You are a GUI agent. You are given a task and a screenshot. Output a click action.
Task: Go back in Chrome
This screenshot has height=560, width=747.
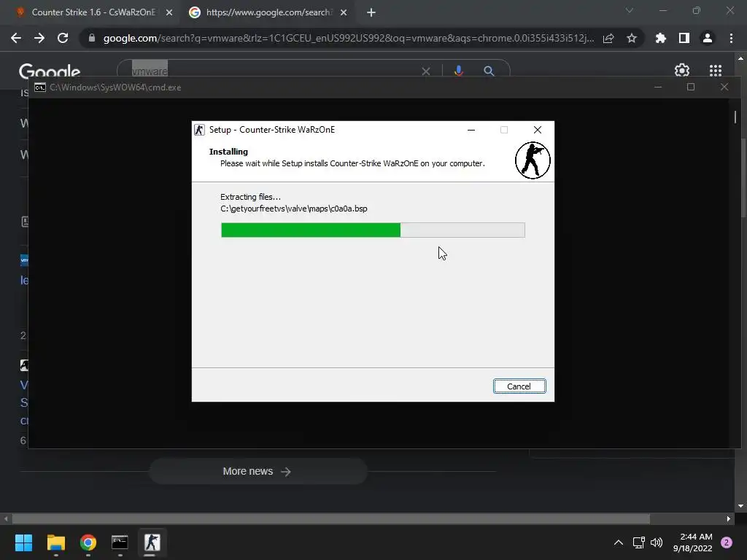[x=16, y=38]
